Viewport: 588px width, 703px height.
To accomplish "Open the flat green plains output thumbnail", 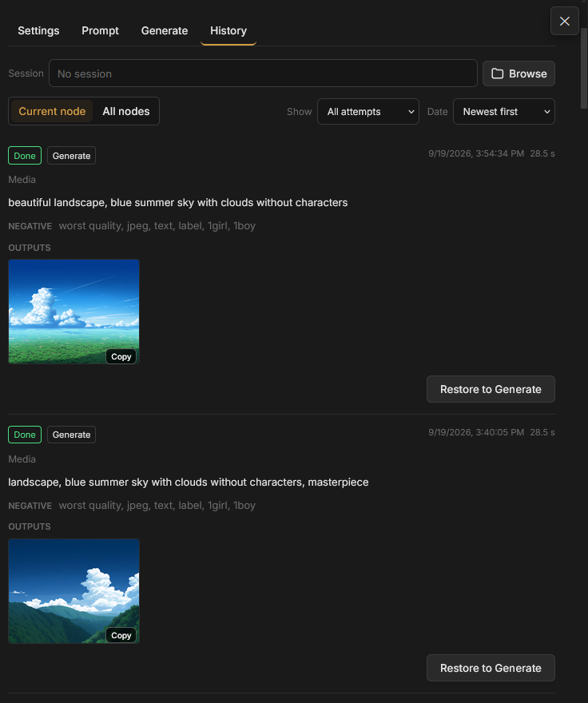I will 73,312.
